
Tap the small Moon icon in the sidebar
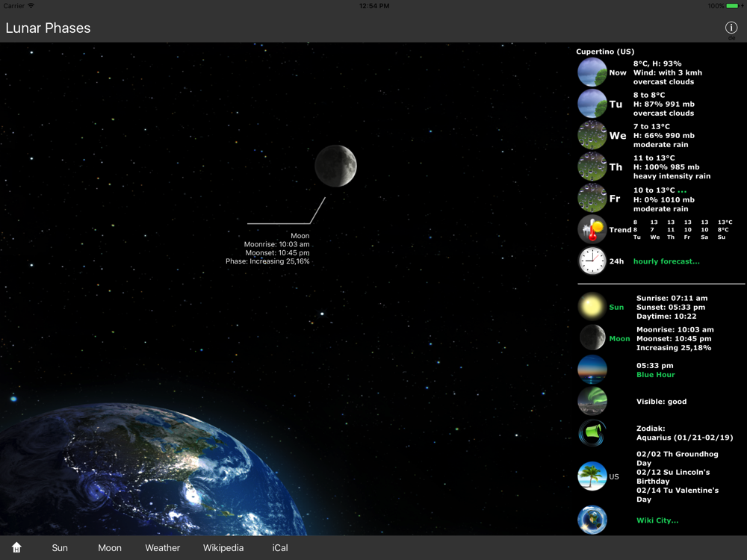(x=592, y=337)
